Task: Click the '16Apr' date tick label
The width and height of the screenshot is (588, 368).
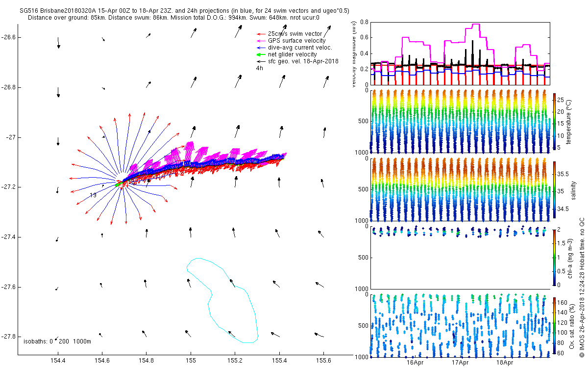Action: click(x=415, y=363)
